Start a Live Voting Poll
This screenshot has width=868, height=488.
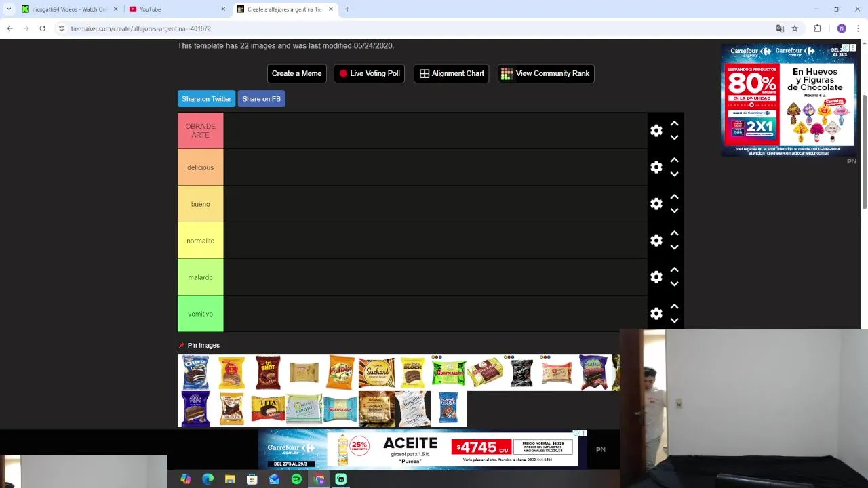point(369,73)
